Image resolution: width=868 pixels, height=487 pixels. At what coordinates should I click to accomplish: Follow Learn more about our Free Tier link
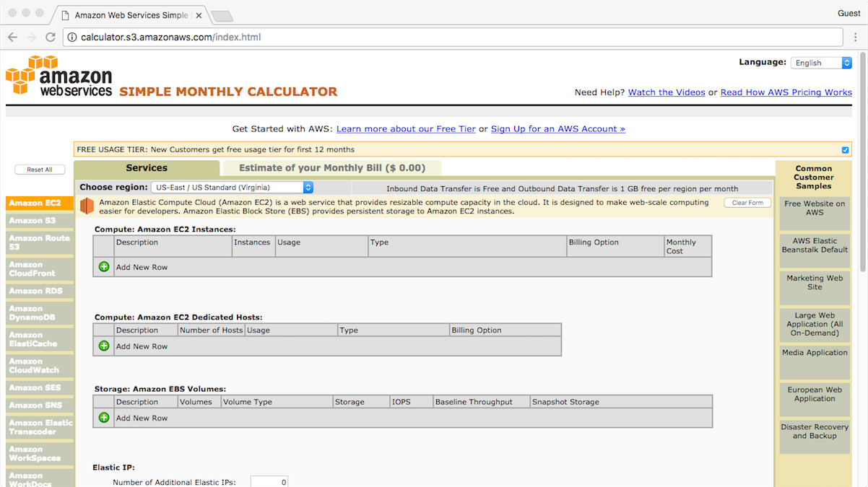(406, 129)
